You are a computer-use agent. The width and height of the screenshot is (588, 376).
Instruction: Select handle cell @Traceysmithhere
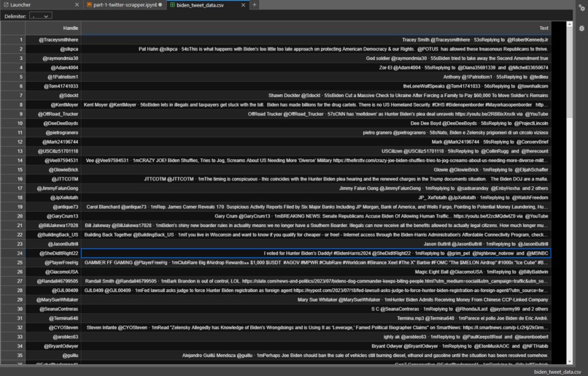click(53, 39)
